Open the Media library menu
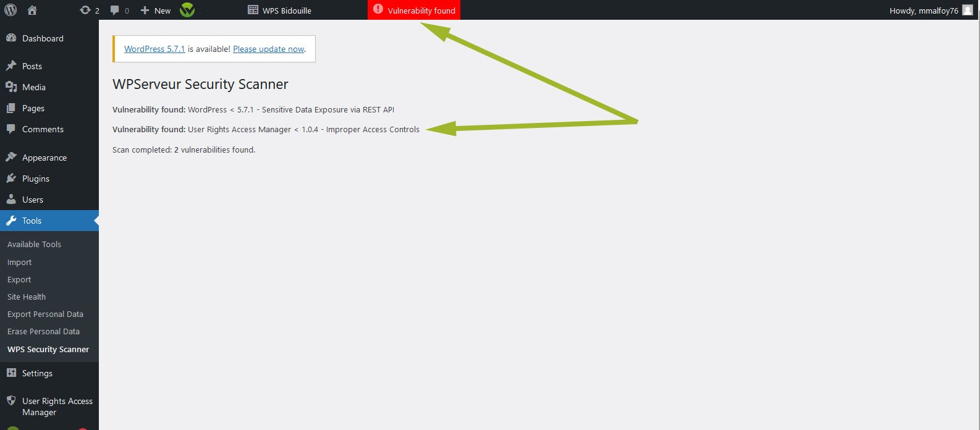This screenshot has height=430, width=980. coord(34,87)
